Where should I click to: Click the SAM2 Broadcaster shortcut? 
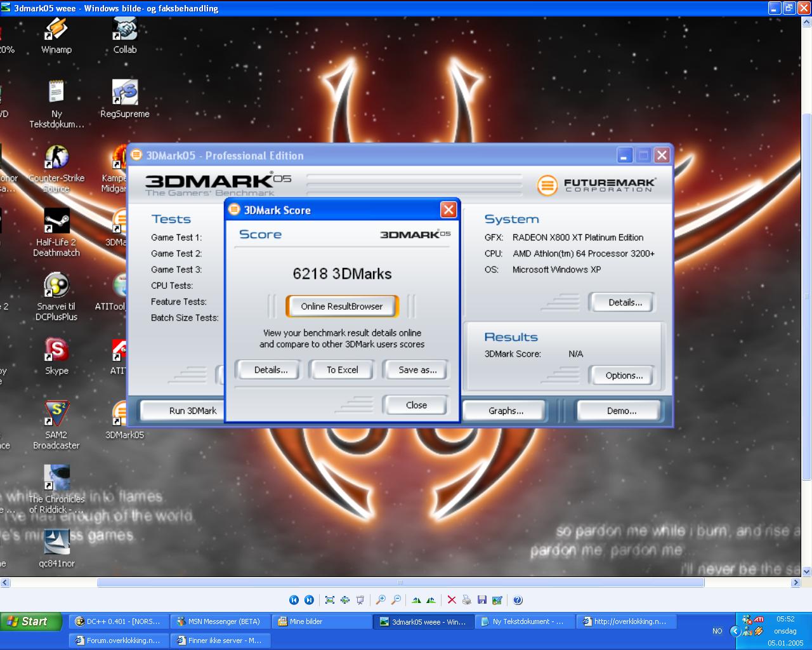[56, 426]
